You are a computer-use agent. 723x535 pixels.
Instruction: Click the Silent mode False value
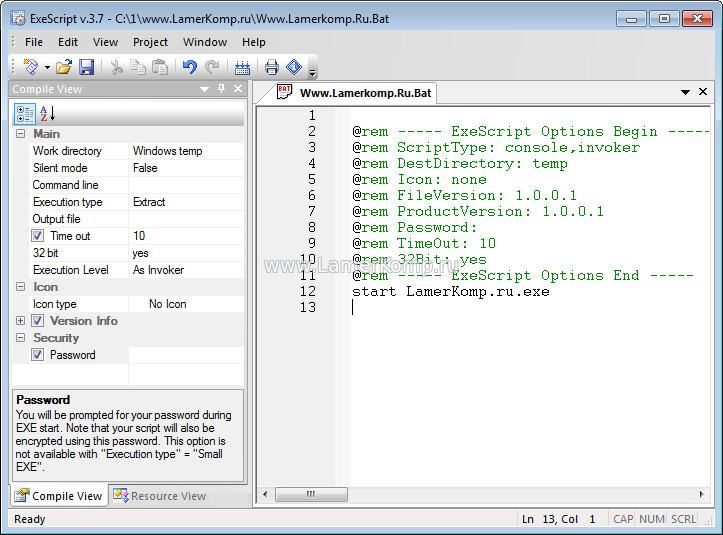(186, 168)
